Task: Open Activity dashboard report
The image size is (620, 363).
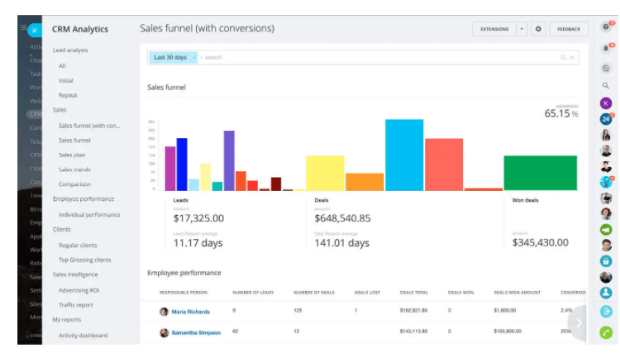Action: 83,335
